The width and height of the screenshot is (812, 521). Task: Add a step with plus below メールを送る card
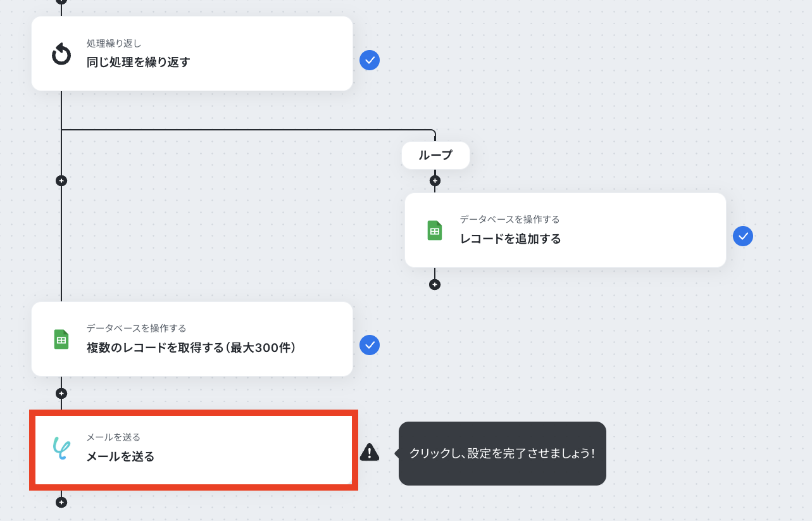(61, 503)
